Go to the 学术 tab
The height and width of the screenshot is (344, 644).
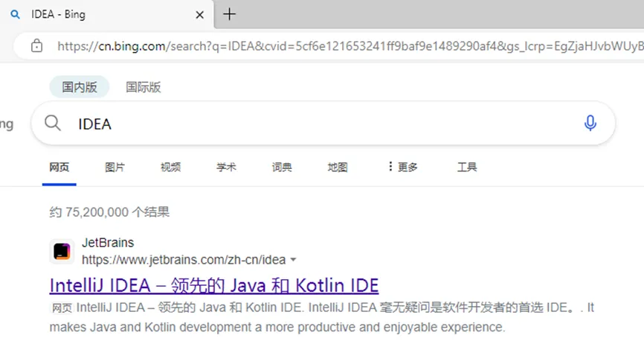click(226, 167)
